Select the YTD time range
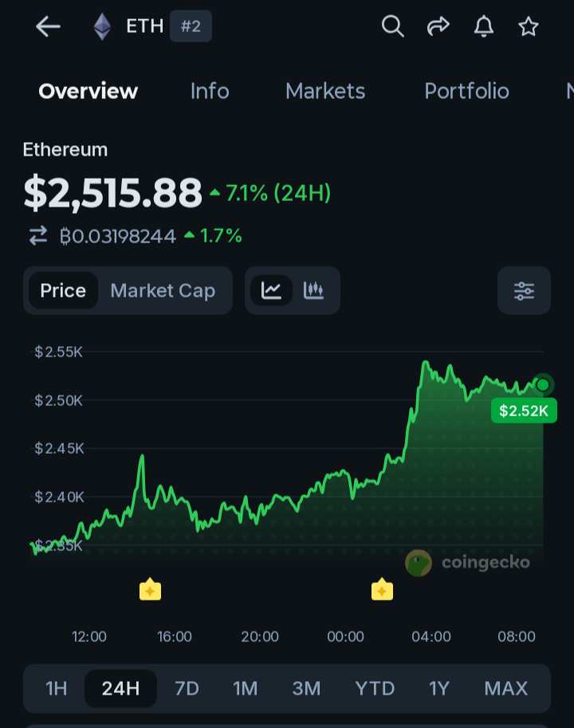Image resolution: width=574 pixels, height=728 pixels. [x=375, y=689]
